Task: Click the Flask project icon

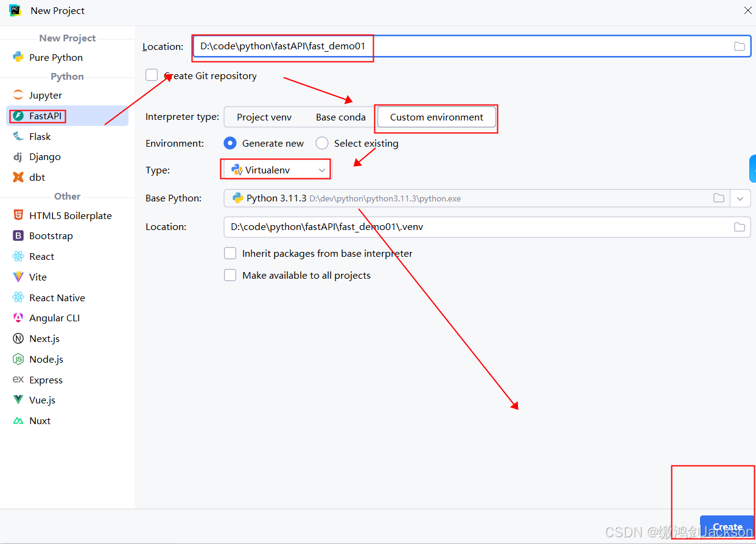Action: 18,136
